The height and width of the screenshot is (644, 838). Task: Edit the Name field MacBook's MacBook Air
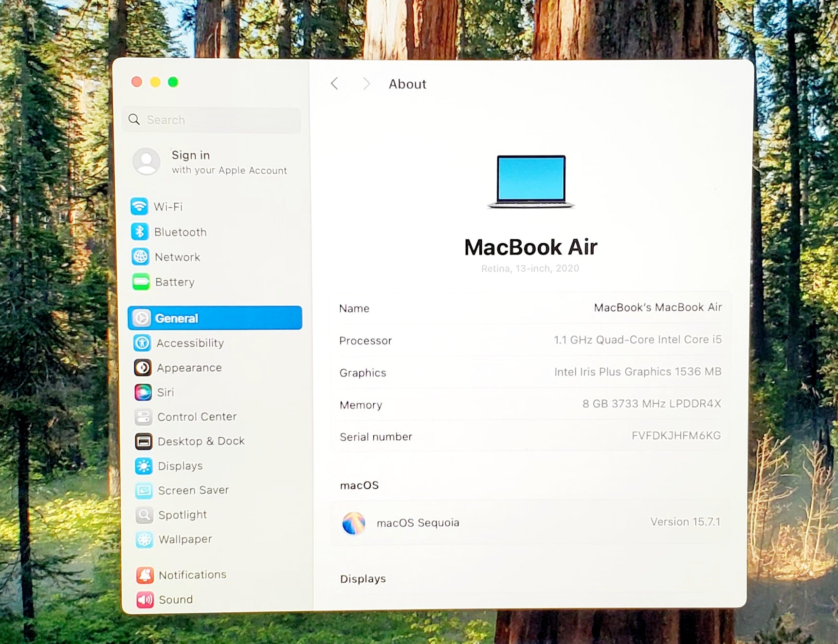(x=657, y=307)
